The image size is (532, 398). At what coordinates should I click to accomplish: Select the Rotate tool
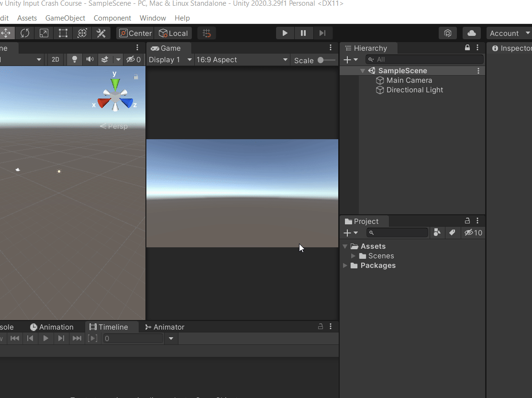click(24, 33)
